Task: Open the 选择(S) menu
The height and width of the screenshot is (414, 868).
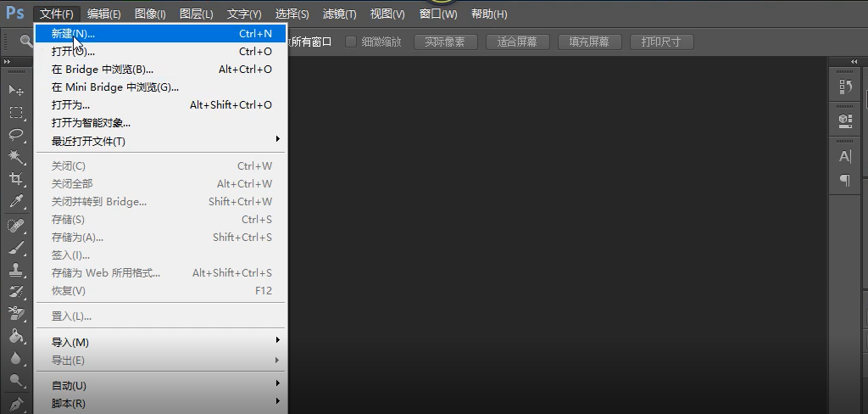Action: (x=292, y=14)
